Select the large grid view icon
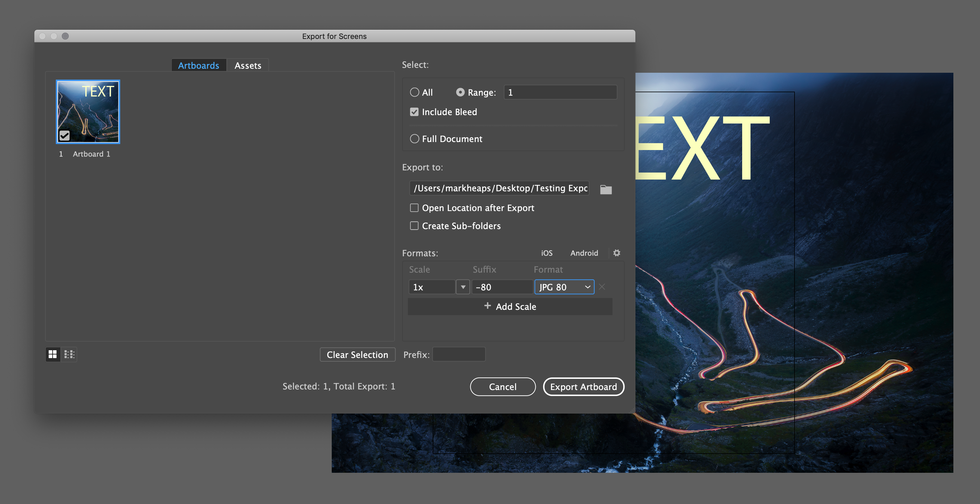This screenshot has height=504, width=980. click(53, 354)
